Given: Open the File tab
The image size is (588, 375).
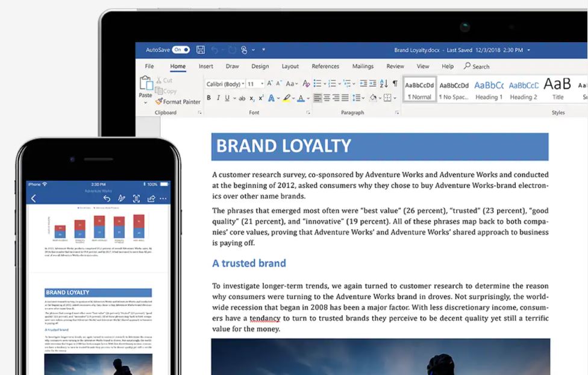Looking at the screenshot, I should point(149,66).
